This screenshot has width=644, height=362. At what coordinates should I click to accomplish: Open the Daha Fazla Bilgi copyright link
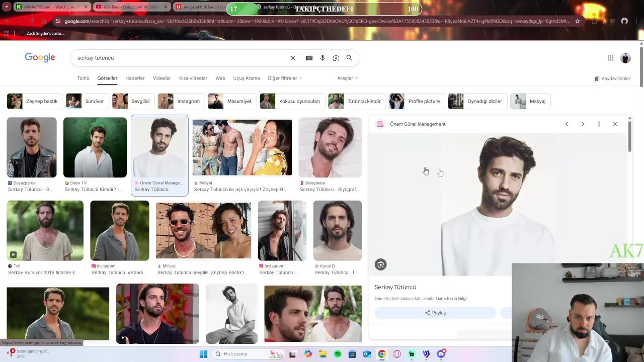451,299
